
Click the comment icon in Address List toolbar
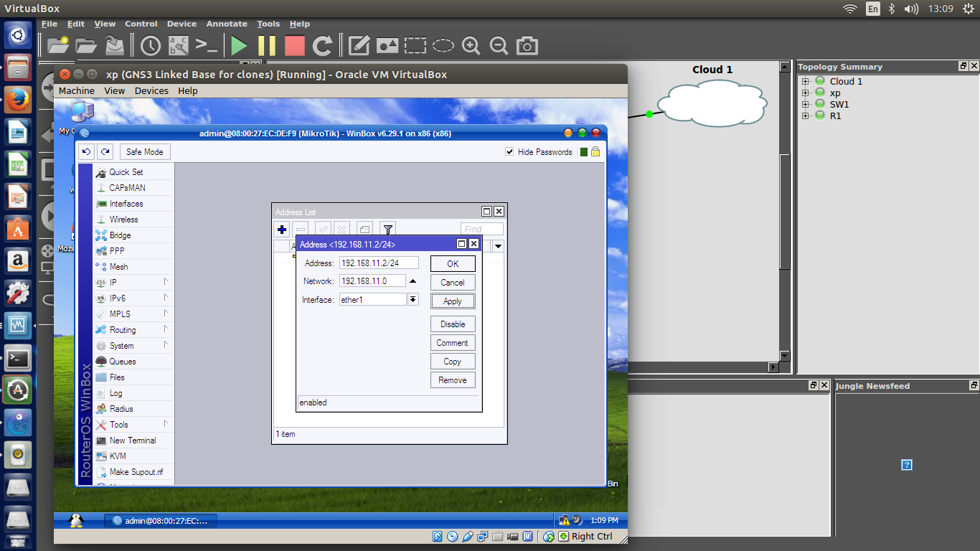click(364, 230)
